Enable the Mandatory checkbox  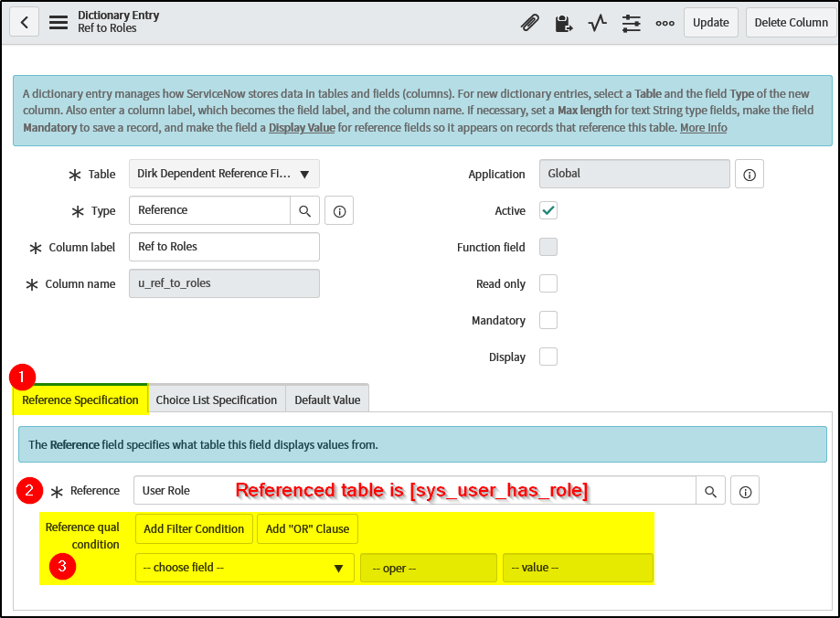click(548, 320)
